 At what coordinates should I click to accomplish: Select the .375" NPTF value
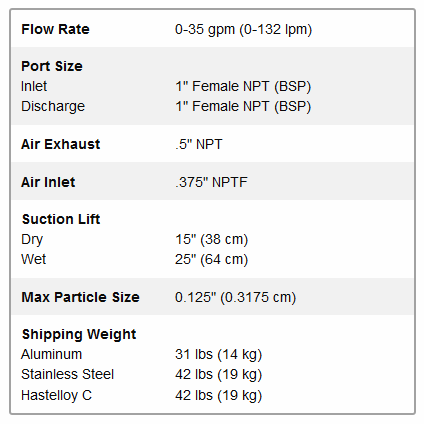[211, 182]
